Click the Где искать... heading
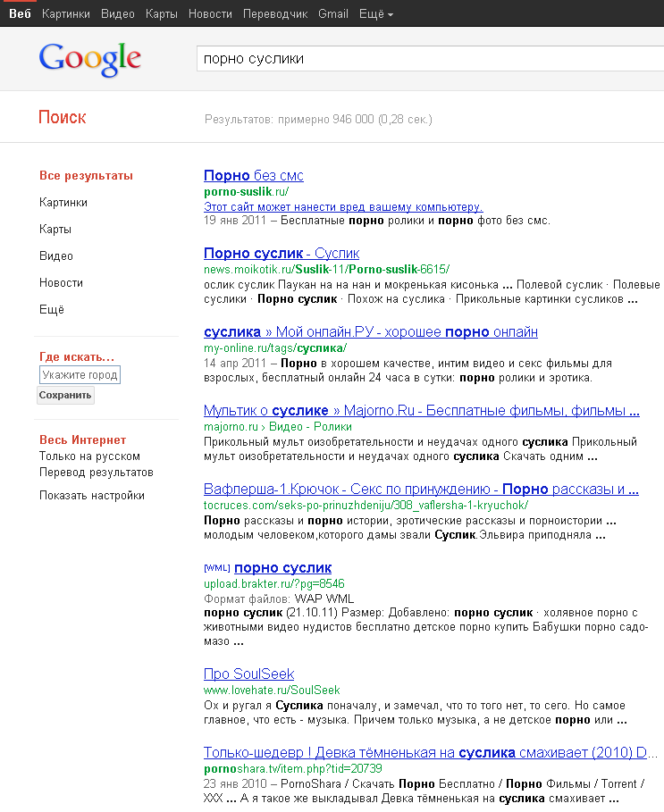The width and height of the screenshot is (664, 812). [77, 356]
